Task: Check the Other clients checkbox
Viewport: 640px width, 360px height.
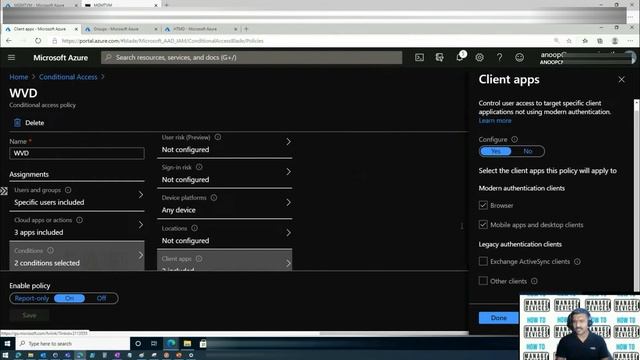Action: pos(483,281)
